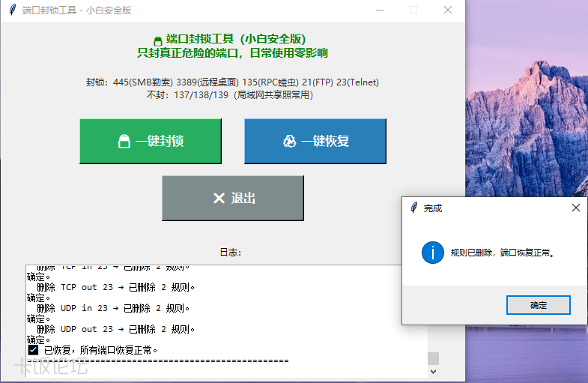The width and height of the screenshot is (588, 383).
Task: Click log line 删除 TCP out 23
Action: [x=115, y=287]
